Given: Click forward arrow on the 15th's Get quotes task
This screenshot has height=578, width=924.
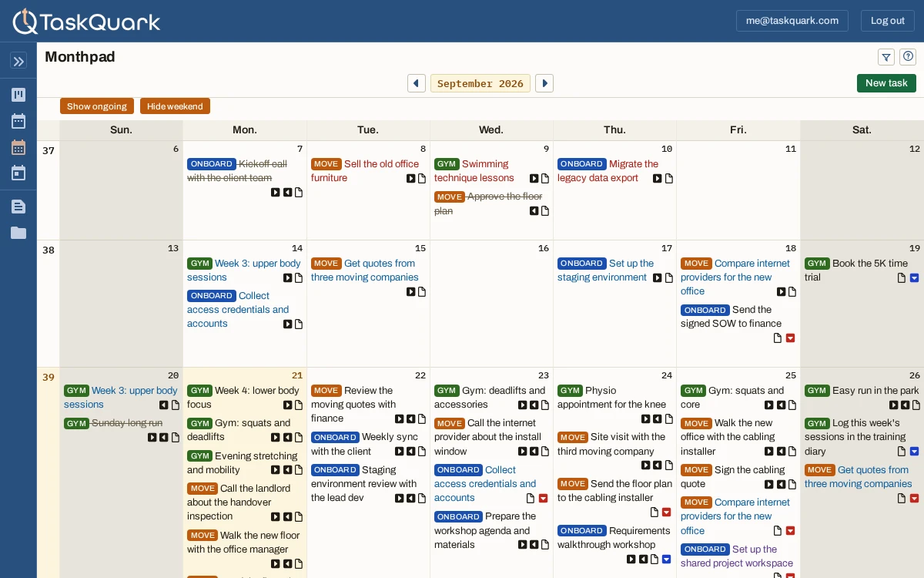Looking at the screenshot, I should 411,292.
